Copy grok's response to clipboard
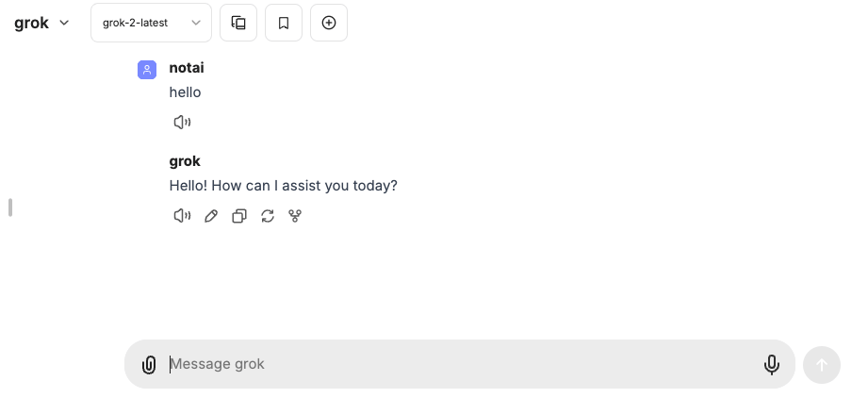This screenshot has width=868, height=398. [x=239, y=216]
